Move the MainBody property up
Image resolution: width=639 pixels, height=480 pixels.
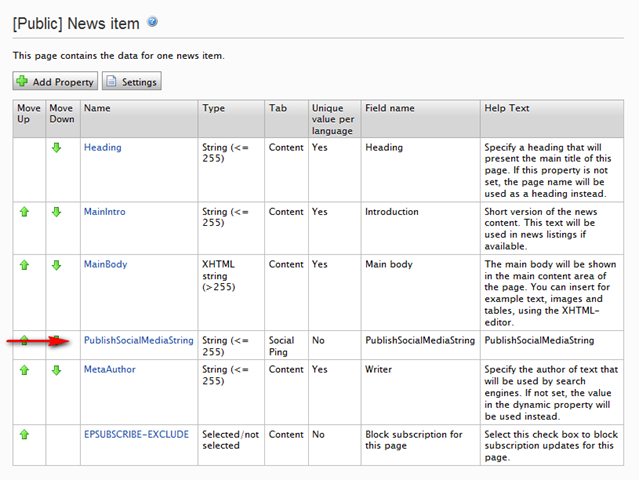coord(24,265)
